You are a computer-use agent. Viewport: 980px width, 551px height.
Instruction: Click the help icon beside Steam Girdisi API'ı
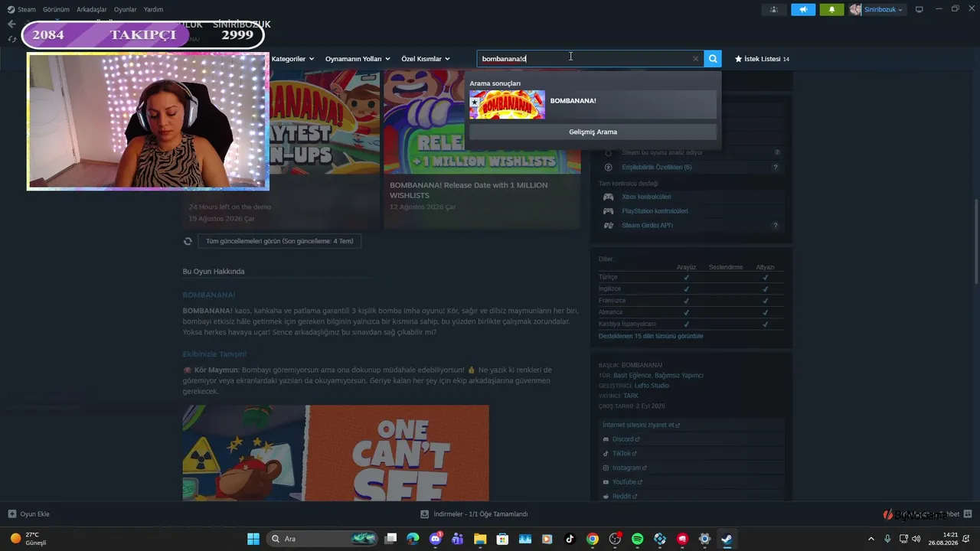click(776, 225)
